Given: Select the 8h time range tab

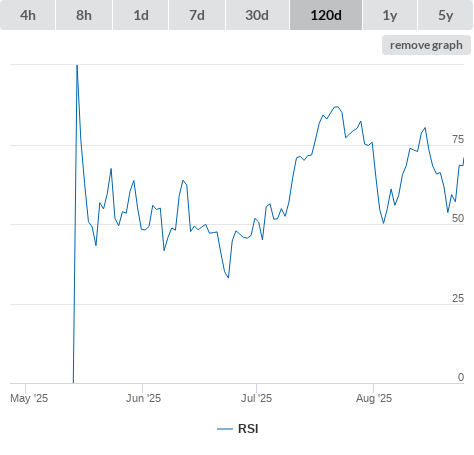Looking at the screenshot, I should 84,15.
